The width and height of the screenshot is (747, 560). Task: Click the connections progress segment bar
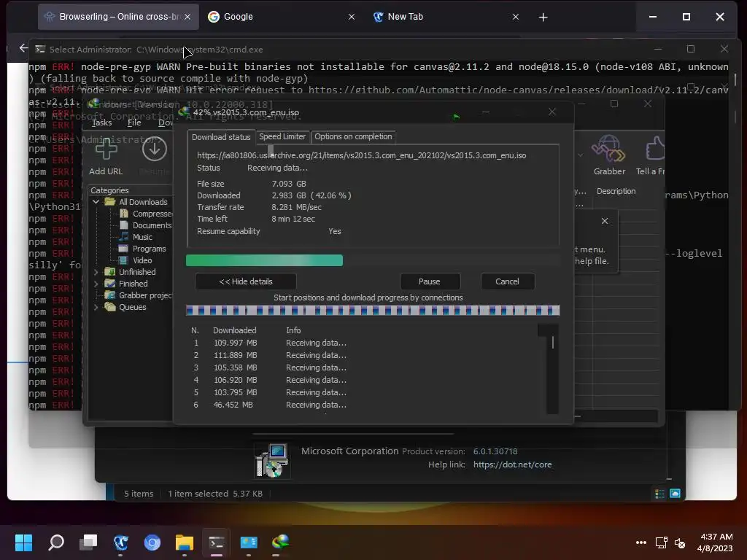[x=373, y=311]
